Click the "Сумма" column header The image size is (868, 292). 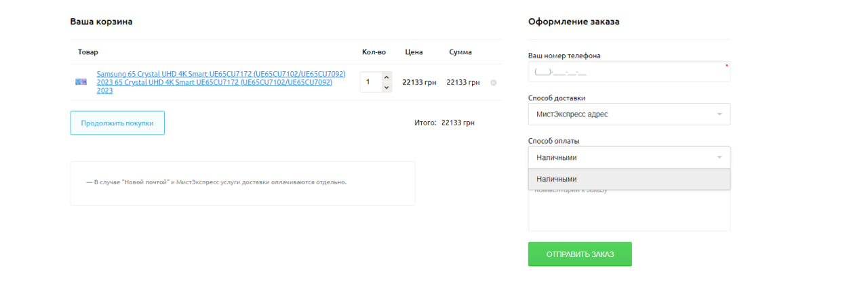[x=460, y=51]
